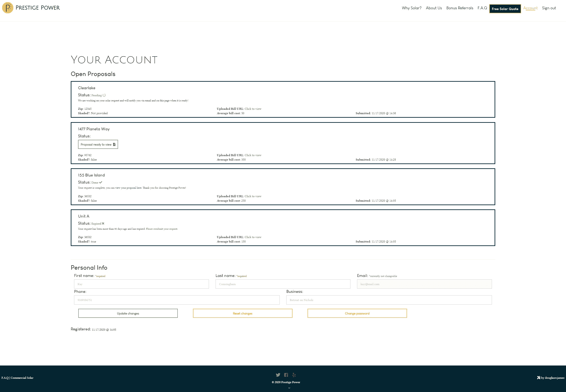The height and width of the screenshot is (392, 566).
Task: Focus the Business input field
Action: tap(389, 300)
